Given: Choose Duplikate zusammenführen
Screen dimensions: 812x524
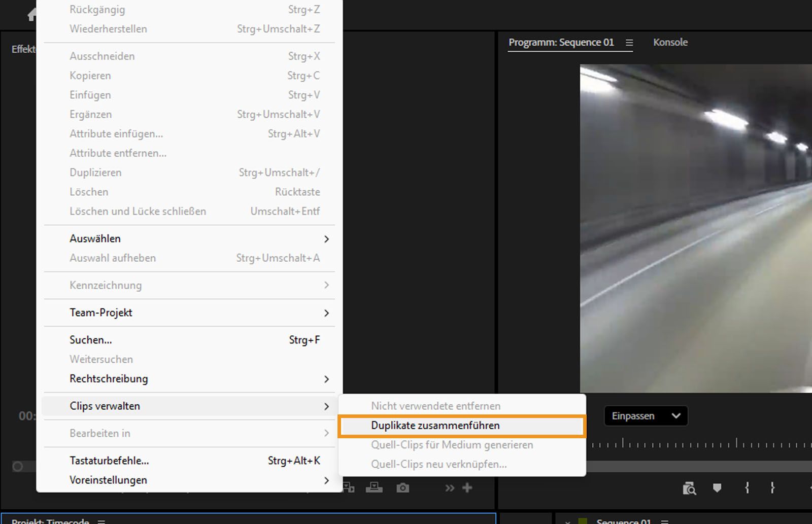Looking at the screenshot, I should (x=462, y=425).
